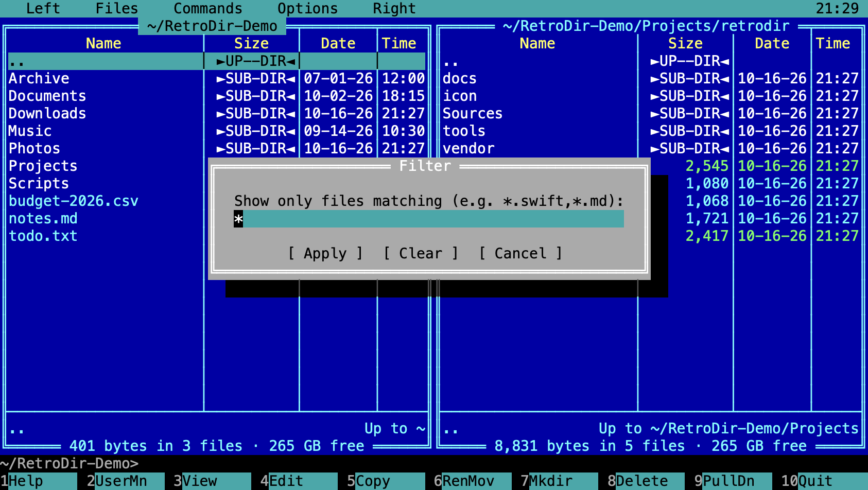Image resolution: width=868 pixels, height=490 pixels.
Task: Click the 5Copy function key
Action: click(386, 481)
